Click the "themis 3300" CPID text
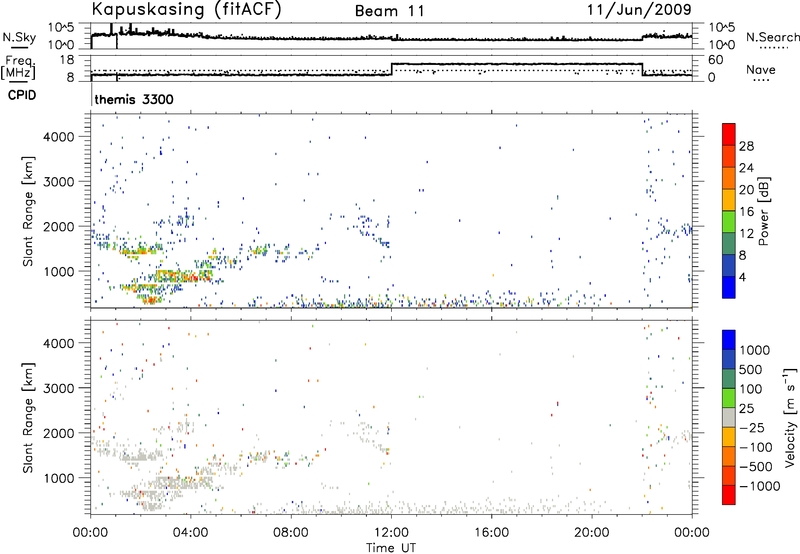This screenshot has width=800, height=554. coord(134,99)
